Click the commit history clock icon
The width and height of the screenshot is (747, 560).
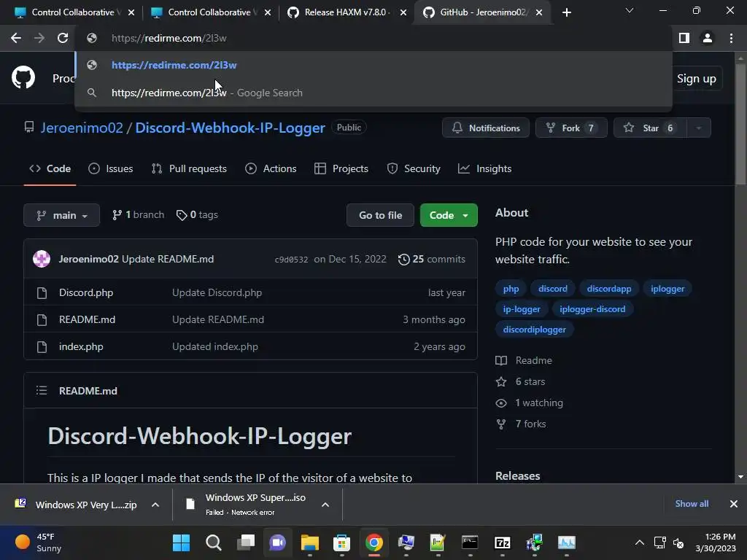(x=404, y=259)
